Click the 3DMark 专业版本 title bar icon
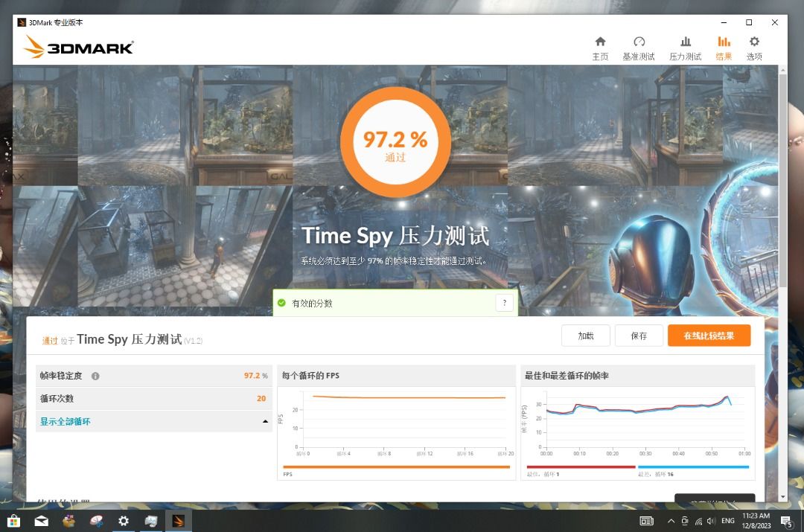This screenshot has height=532, width=804. coord(22,22)
